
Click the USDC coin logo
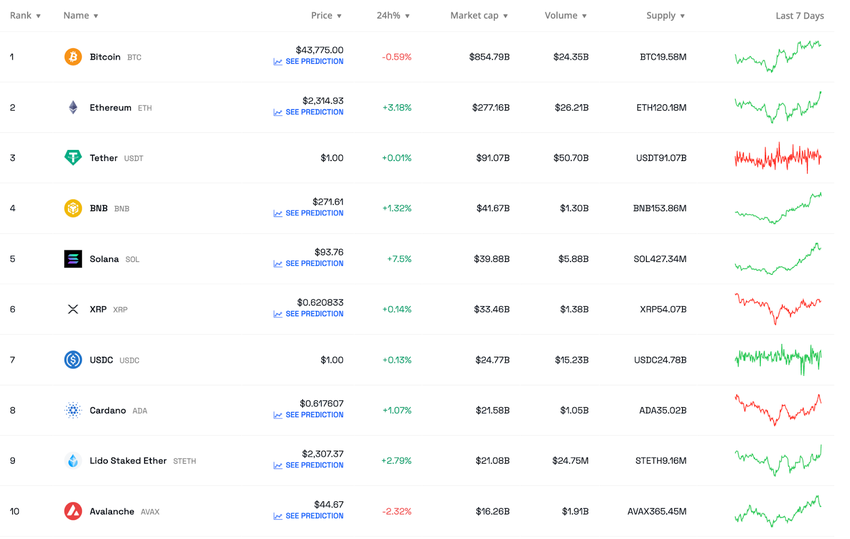point(73,360)
